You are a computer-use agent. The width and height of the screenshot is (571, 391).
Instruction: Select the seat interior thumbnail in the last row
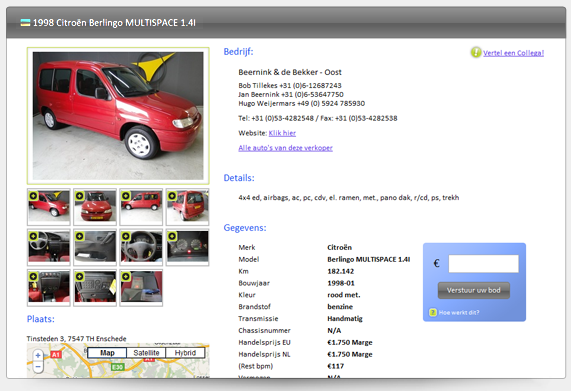pyautogui.click(x=141, y=287)
